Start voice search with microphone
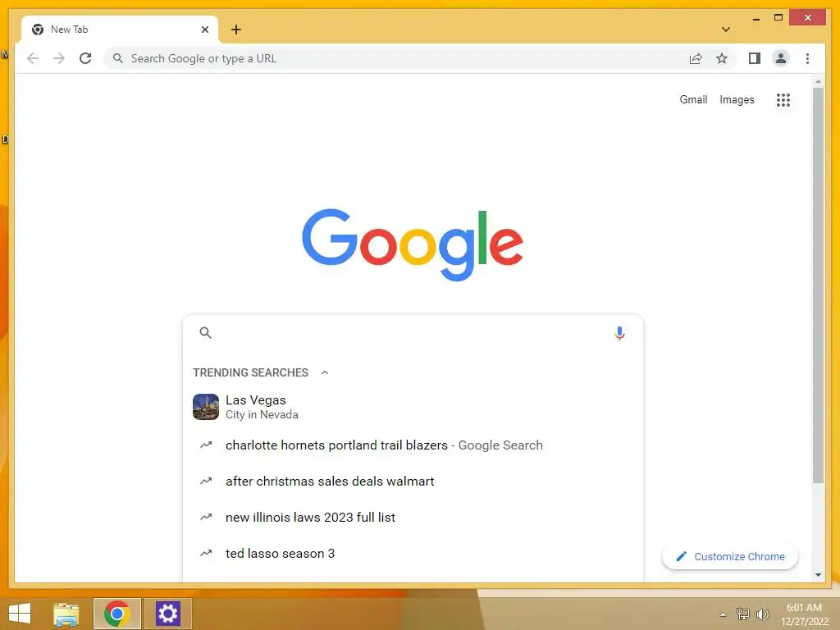840x630 pixels. (x=619, y=333)
